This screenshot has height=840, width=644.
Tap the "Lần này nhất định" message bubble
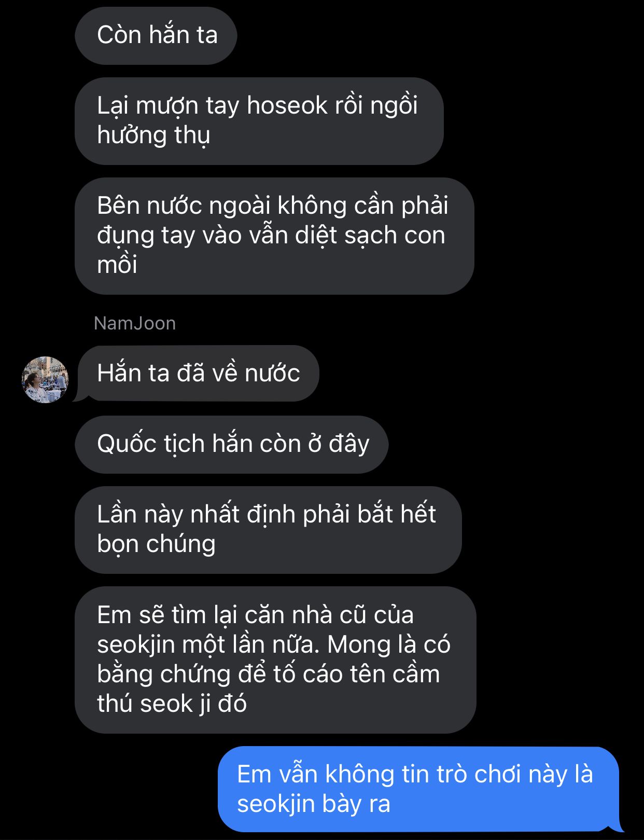tap(268, 530)
